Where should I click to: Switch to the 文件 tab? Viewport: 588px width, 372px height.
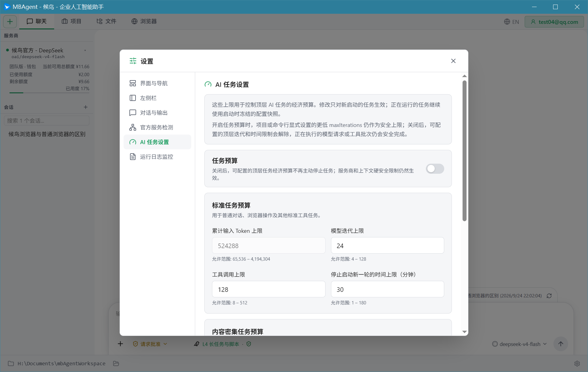tap(106, 21)
